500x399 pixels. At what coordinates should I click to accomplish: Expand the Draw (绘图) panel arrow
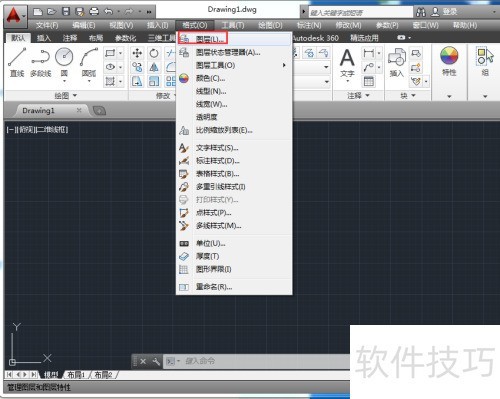75,96
